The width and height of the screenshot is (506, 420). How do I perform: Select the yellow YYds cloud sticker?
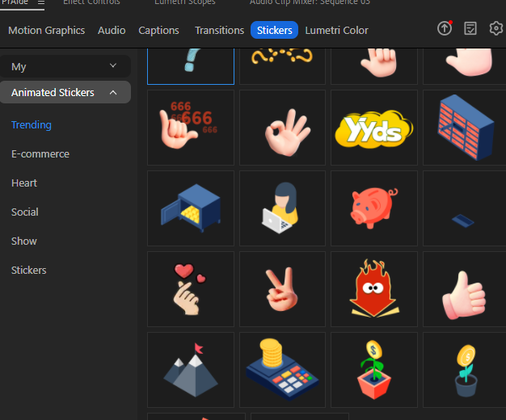[x=374, y=128]
